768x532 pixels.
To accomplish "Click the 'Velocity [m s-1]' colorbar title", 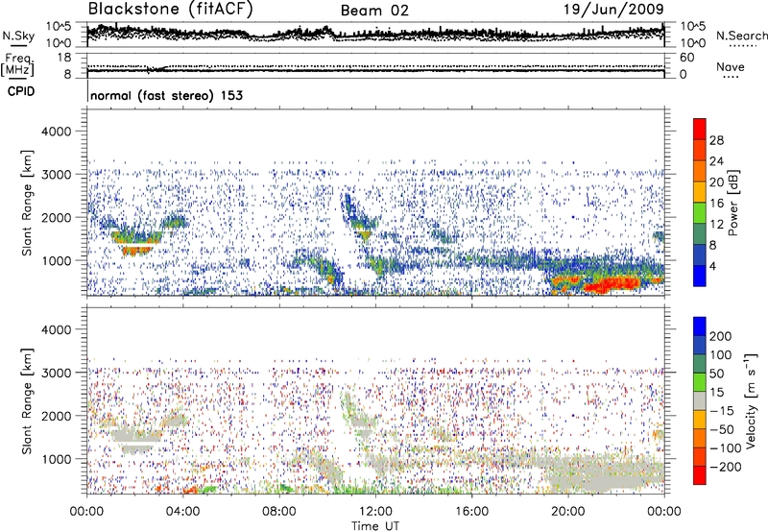I will coord(751,400).
